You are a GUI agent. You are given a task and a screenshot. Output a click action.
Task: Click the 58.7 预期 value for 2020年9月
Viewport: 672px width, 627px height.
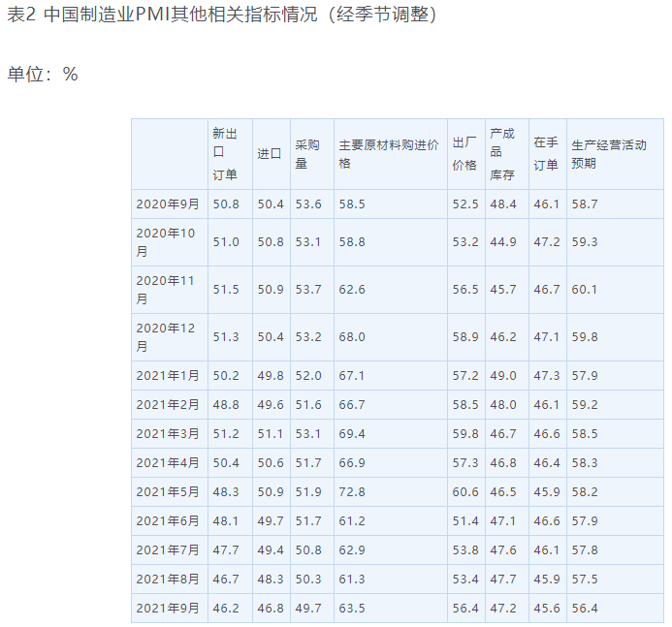[584, 204]
